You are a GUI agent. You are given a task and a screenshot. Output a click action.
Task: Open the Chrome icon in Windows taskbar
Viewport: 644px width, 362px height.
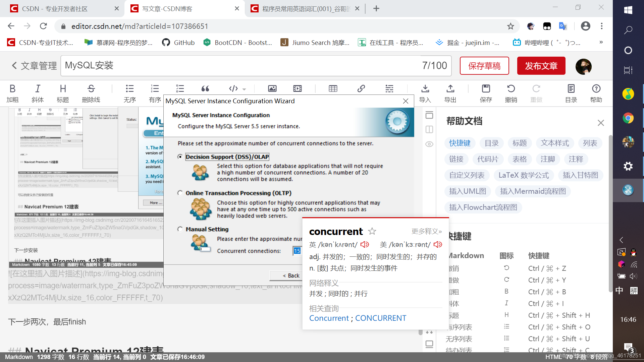coord(628,118)
